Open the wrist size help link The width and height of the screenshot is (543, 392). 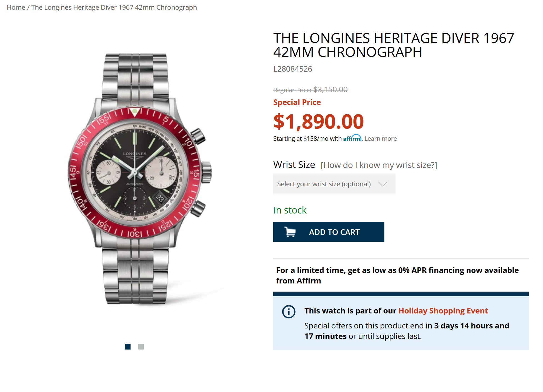tap(379, 165)
